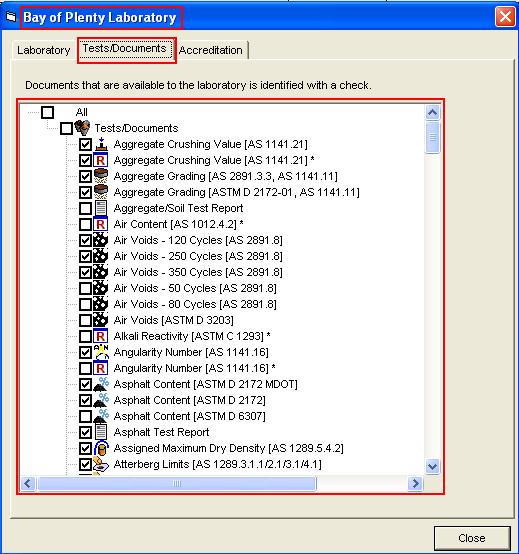The image size is (519, 554).
Task: Click icon of Air Voids - 250 Cycles
Action: [x=101, y=256]
